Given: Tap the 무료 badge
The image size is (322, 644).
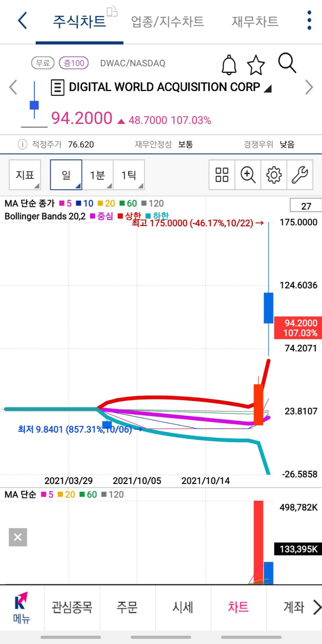Looking at the screenshot, I should tap(43, 63).
